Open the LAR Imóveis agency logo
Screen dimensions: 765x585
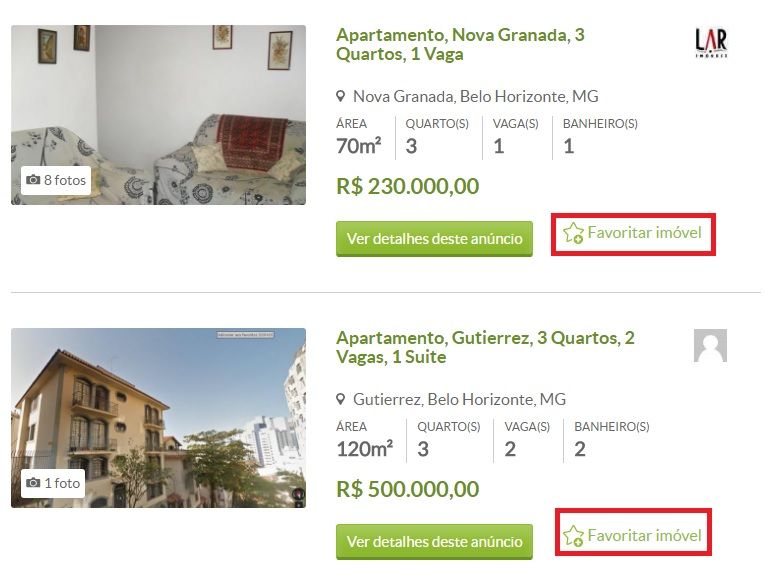tap(710, 43)
